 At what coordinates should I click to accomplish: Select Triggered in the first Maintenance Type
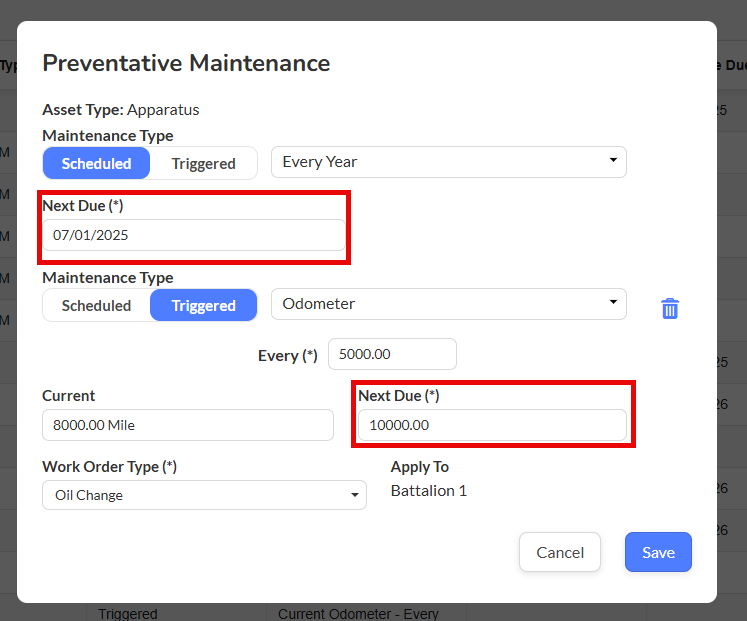click(x=203, y=163)
